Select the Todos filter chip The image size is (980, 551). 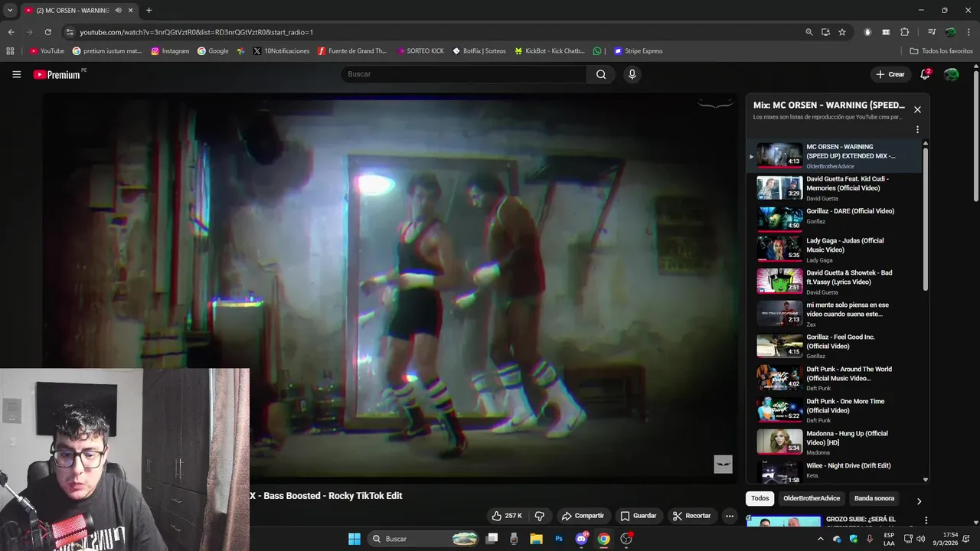(759, 498)
